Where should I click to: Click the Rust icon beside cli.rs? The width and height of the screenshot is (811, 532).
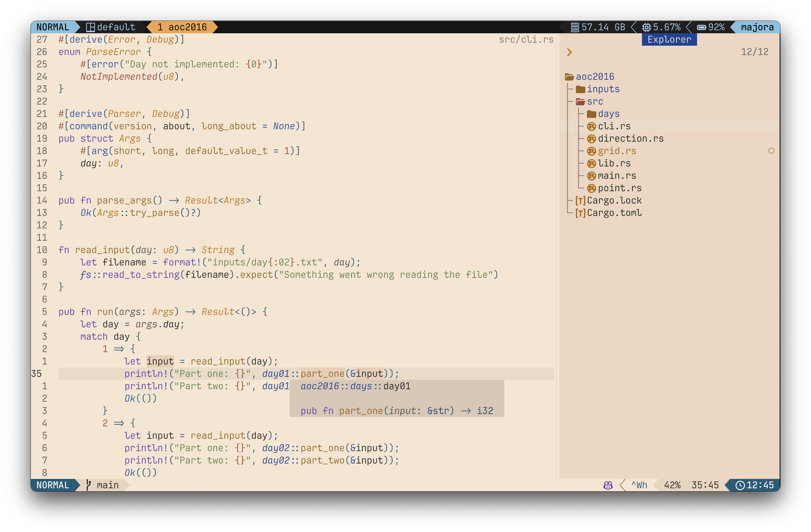click(x=591, y=126)
